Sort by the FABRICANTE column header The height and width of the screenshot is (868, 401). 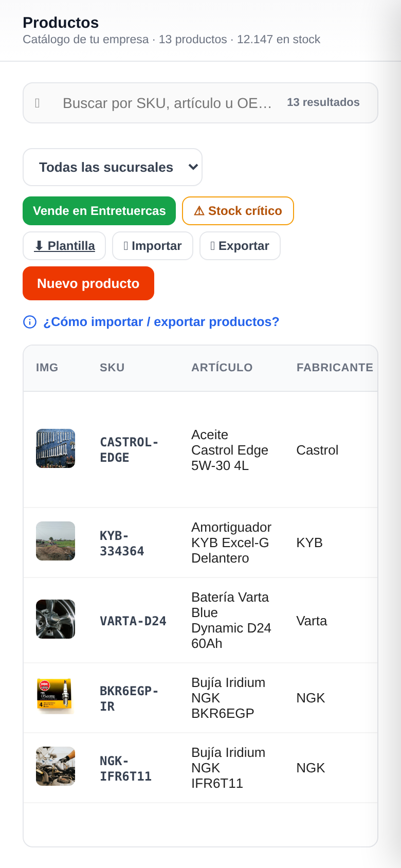(335, 368)
